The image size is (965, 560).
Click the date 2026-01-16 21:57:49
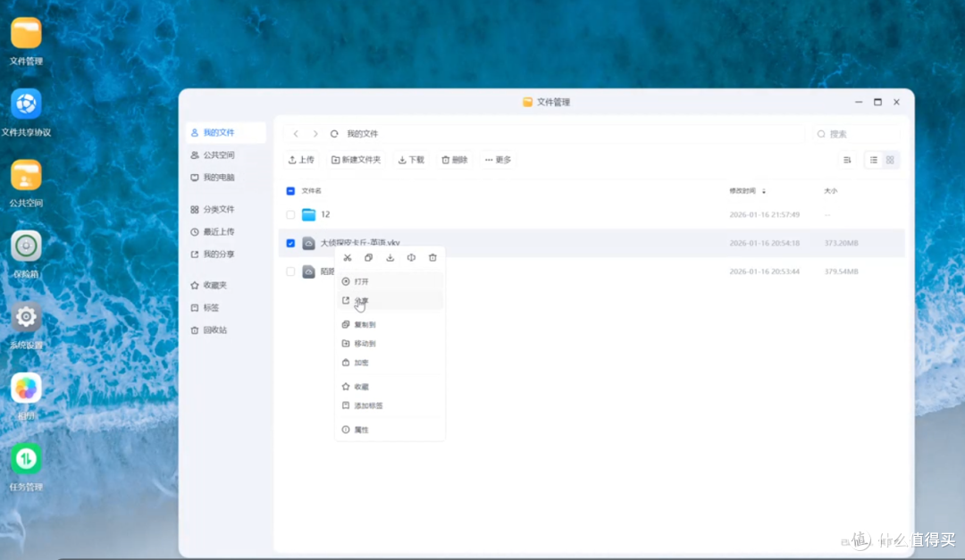coord(764,214)
